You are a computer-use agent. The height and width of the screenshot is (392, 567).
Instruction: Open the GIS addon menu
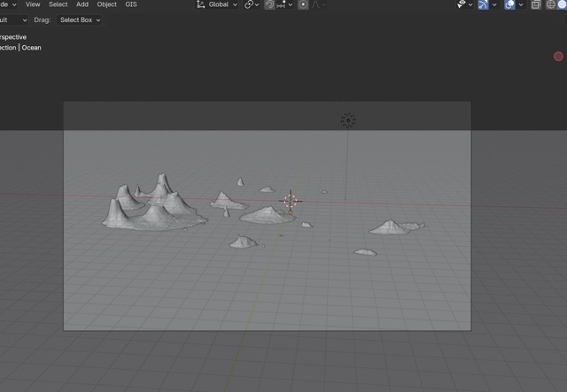(x=131, y=4)
